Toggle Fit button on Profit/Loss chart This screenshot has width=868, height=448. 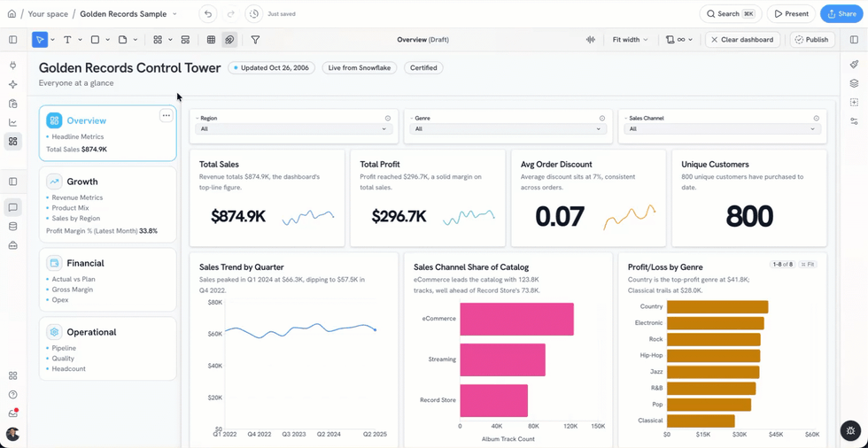809,265
